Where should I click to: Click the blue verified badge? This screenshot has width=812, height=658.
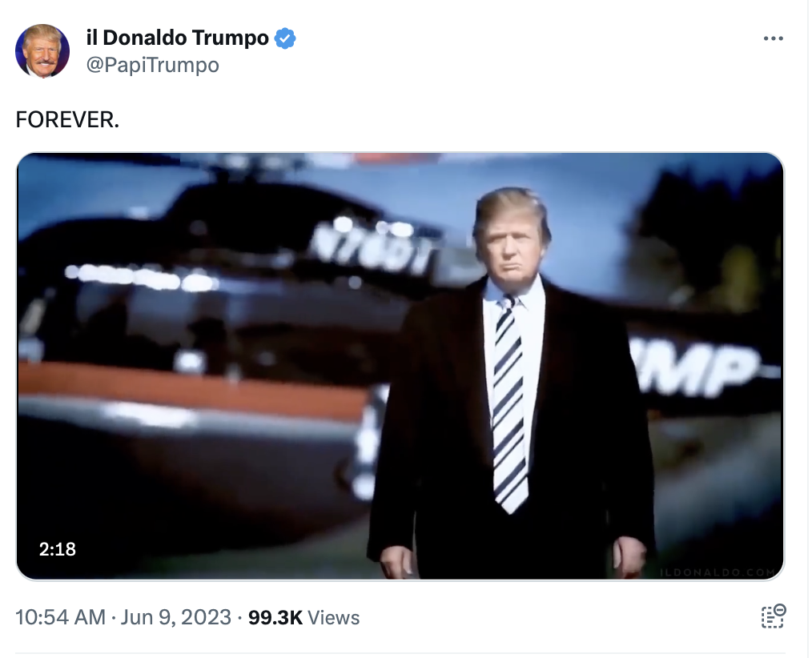pyautogui.click(x=285, y=38)
